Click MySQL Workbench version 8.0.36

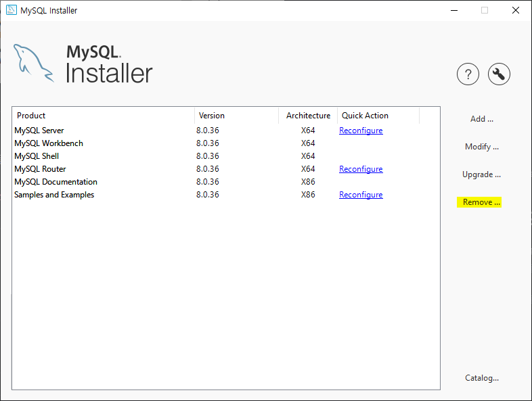tap(208, 143)
